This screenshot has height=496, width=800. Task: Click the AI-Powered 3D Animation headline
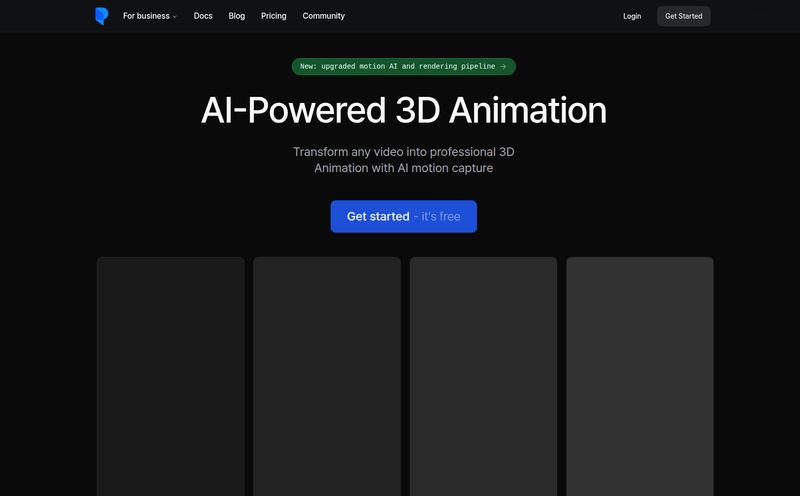[403, 110]
